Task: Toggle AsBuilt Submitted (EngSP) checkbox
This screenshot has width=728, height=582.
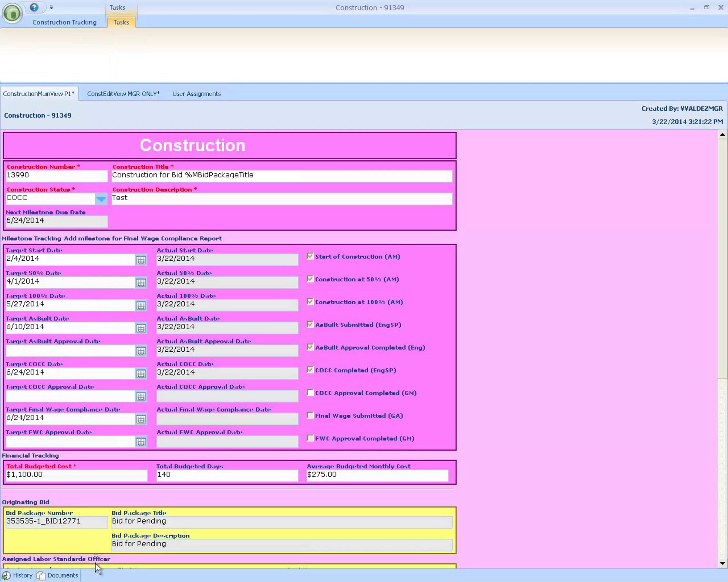Action: [310, 324]
